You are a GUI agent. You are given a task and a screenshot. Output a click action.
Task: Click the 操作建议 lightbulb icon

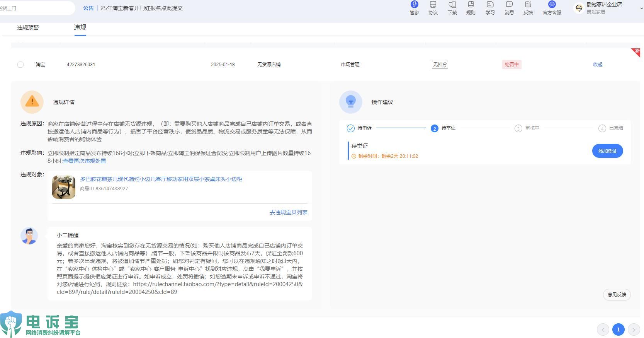tap(351, 102)
